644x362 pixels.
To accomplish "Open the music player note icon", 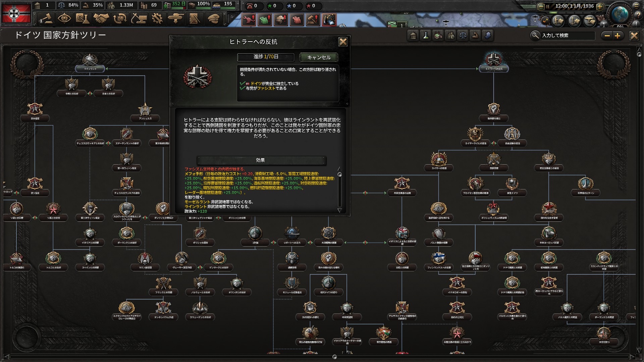I will tap(545, 21).
